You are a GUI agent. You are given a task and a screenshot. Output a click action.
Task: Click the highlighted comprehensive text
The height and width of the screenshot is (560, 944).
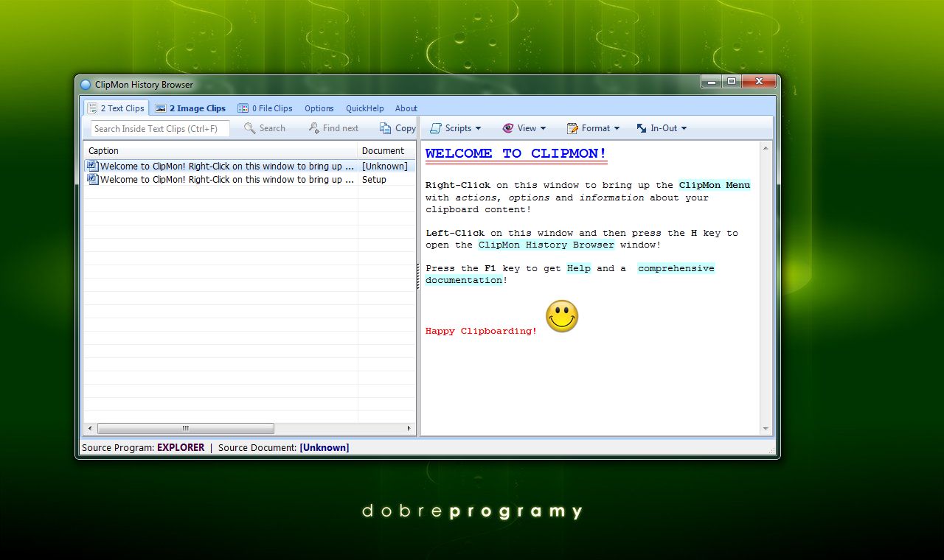(676, 268)
